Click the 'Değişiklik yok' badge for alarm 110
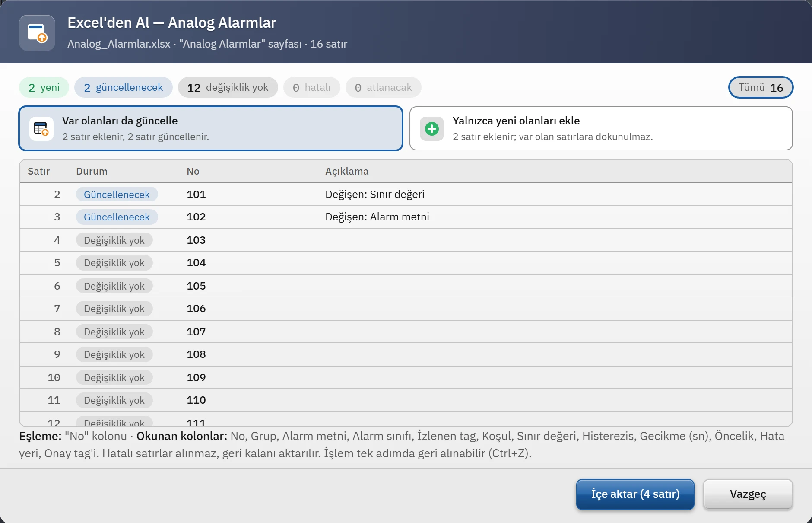 click(114, 400)
